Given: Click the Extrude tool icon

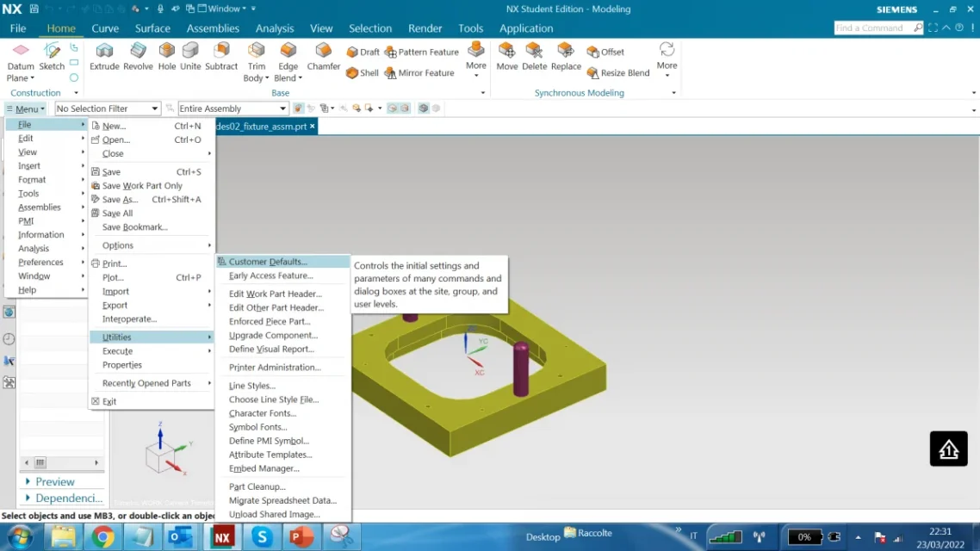Looking at the screenshot, I should pos(104,51).
